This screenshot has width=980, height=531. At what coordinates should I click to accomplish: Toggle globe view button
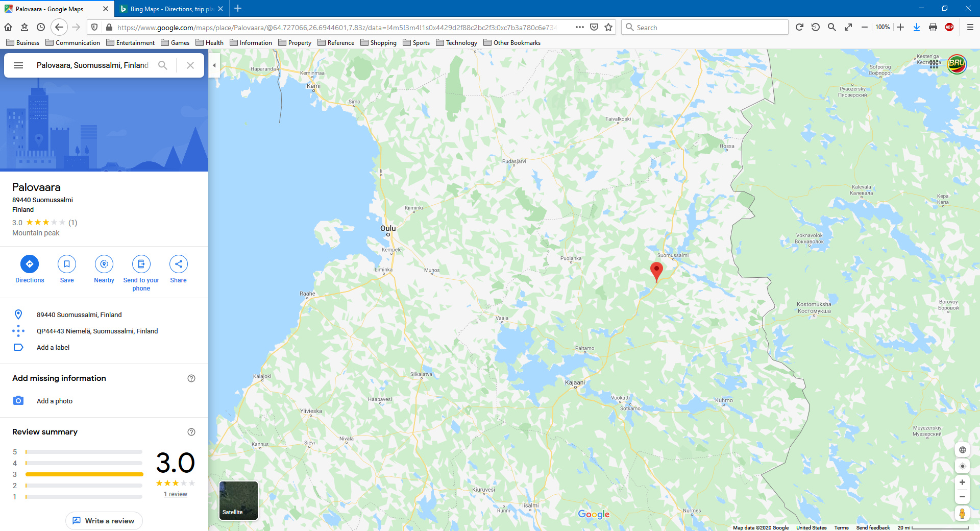click(x=962, y=450)
